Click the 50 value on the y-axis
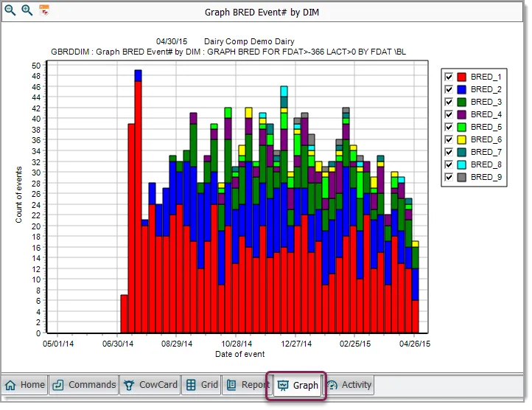Viewport: 532px width, 410px height. point(36,65)
